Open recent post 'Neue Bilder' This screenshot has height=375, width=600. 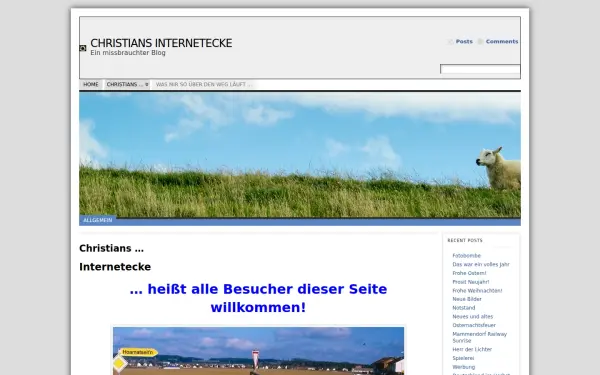[467, 299]
